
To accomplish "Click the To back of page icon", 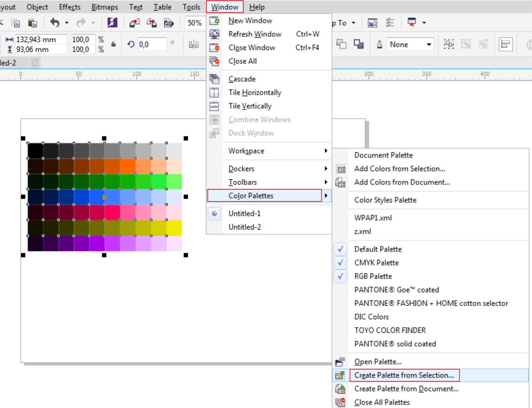I will pyautogui.click(x=358, y=44).
